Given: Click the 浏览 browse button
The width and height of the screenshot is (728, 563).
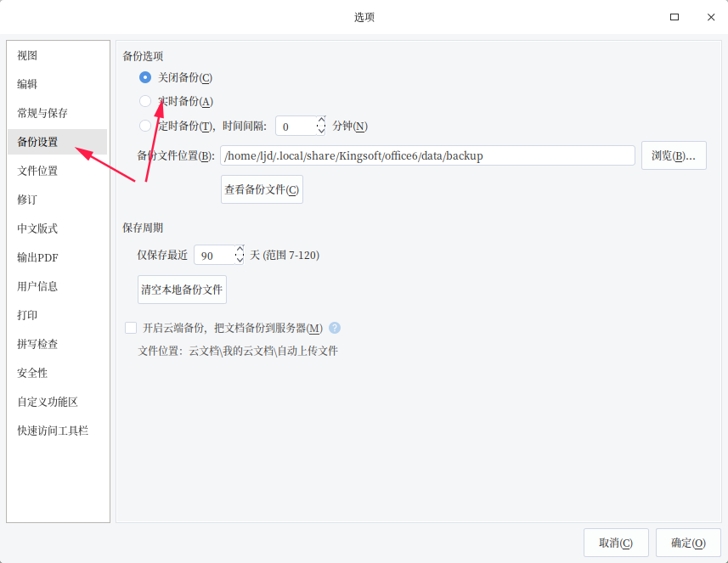Looking at the screenshot, I should point(674,155).
